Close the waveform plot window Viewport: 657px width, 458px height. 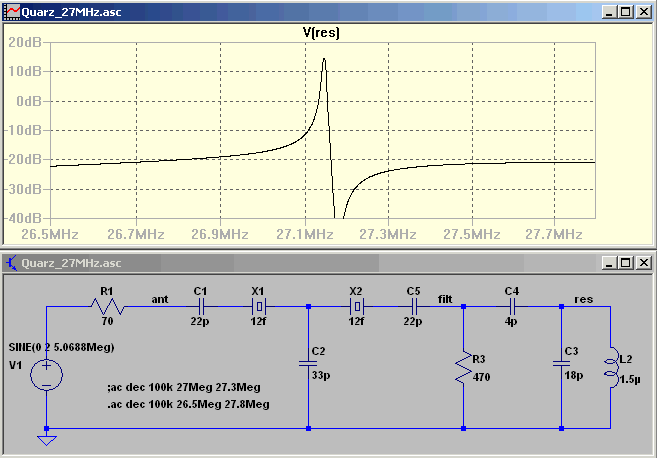644,12
